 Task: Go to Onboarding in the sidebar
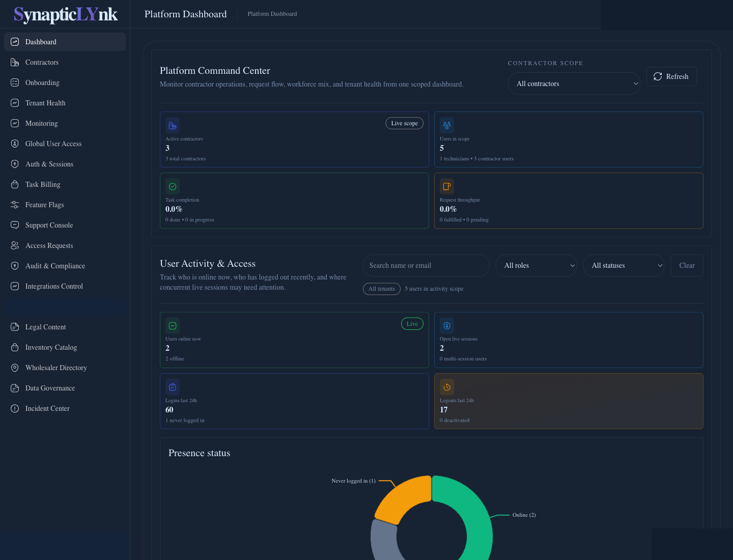pyautogui.click(x=65, y=82)
